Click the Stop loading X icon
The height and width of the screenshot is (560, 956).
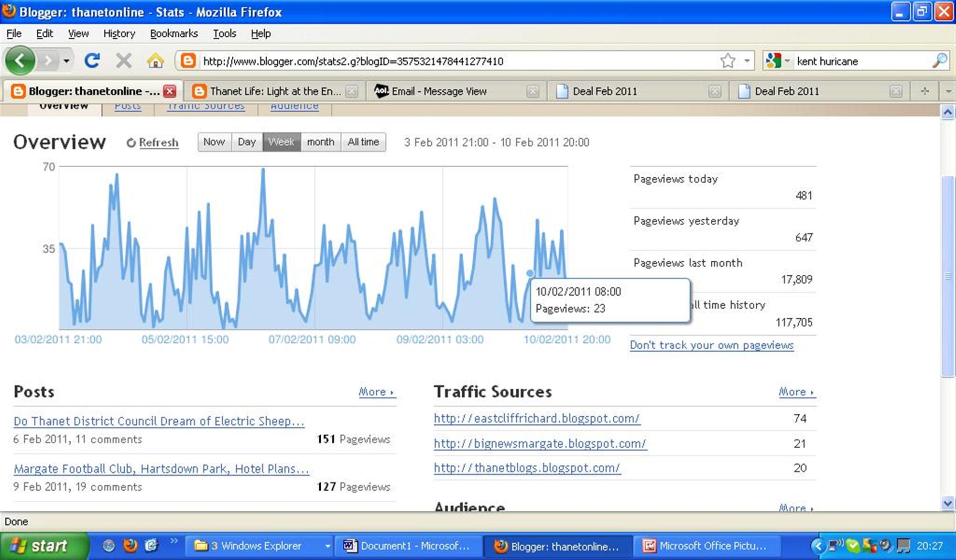pyautogui.click(x=124, y=61)
